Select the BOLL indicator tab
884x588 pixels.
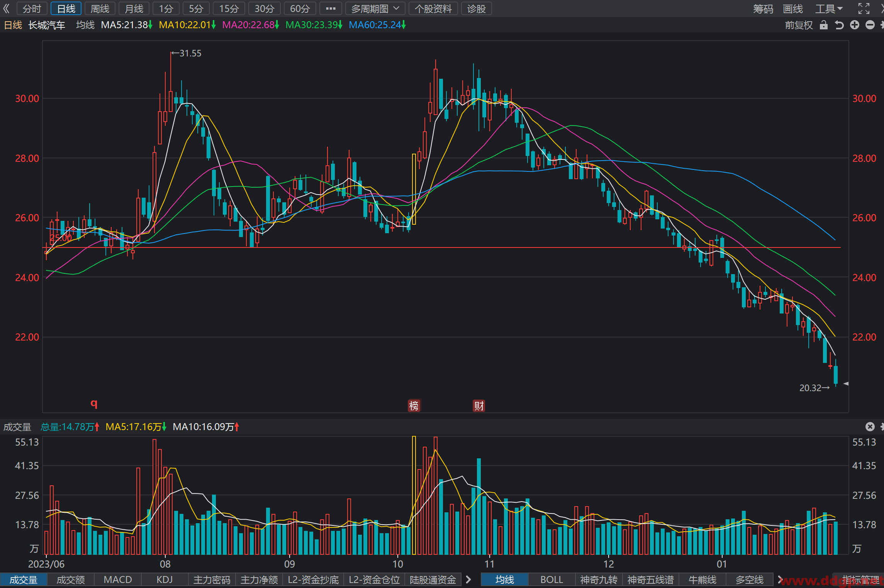pos(551,580)
